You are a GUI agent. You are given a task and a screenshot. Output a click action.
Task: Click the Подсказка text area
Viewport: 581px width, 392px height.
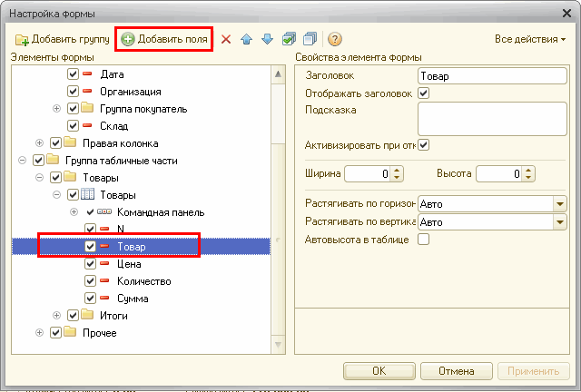tap(492, 119)
